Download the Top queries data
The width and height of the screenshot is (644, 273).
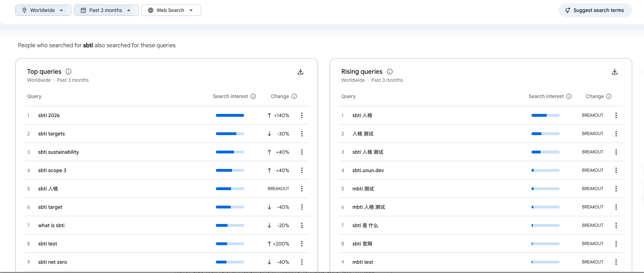(300, 72)
